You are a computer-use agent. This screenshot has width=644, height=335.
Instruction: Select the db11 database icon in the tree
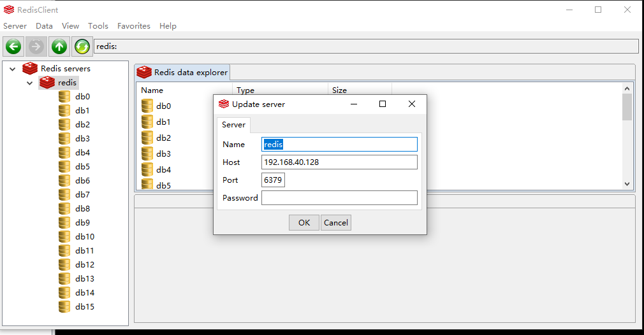coord(64,250)
